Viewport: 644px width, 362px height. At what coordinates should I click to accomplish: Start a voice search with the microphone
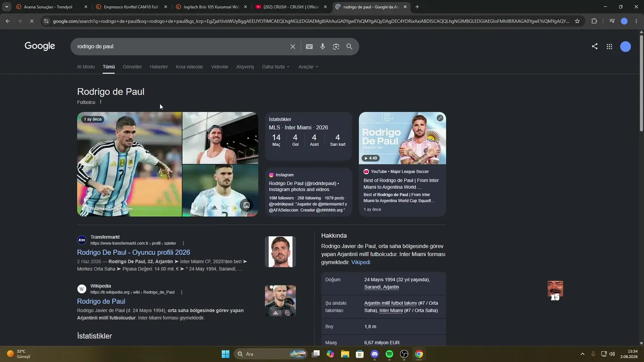click(323, 47)
